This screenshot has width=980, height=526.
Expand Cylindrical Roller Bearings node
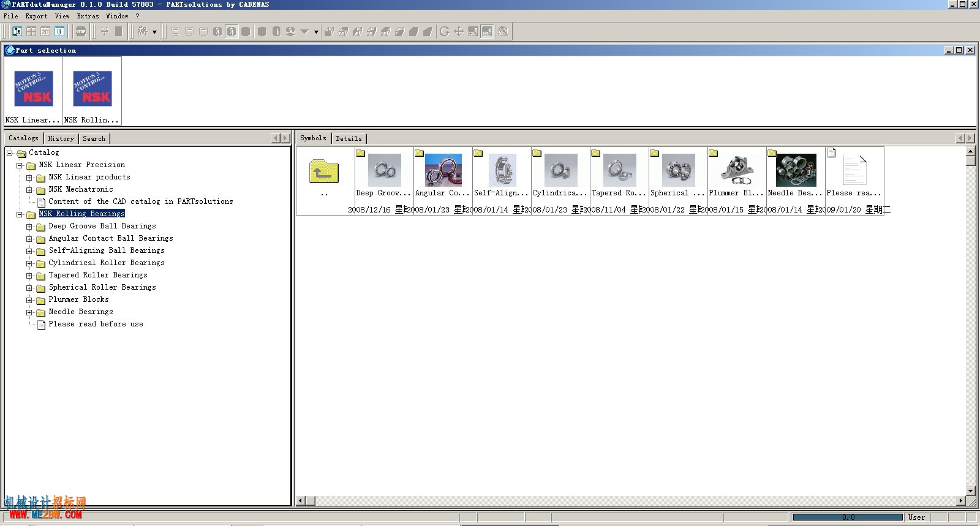(29, 263)
